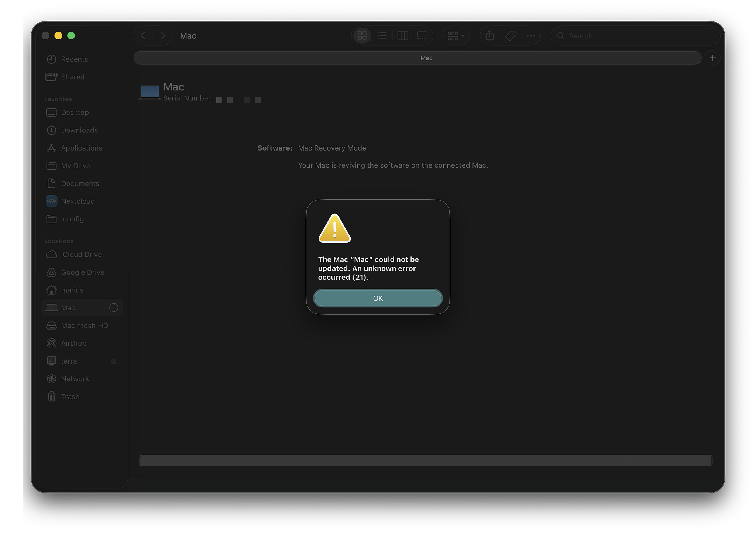Image resolution: width=756 pixels, height=534 pixels.
Task: Switch to column view
Action: 402,36
